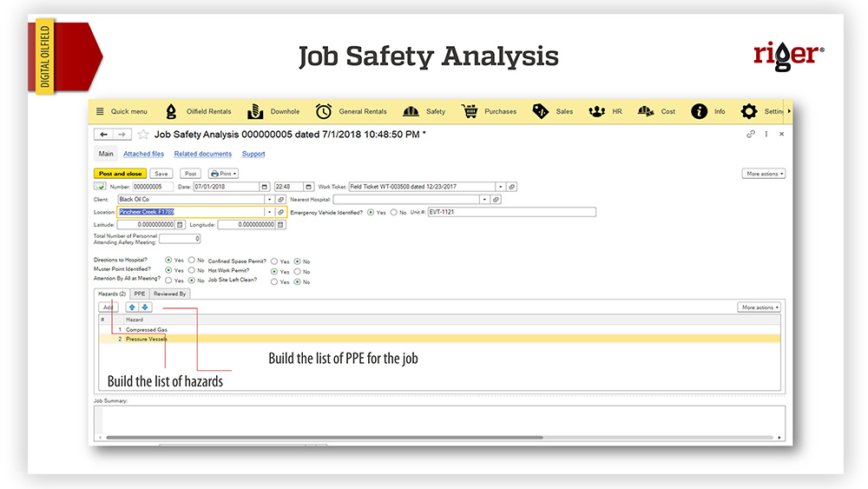
Task: Mark document as favorite with star
Action: click(x=142, y=135)
